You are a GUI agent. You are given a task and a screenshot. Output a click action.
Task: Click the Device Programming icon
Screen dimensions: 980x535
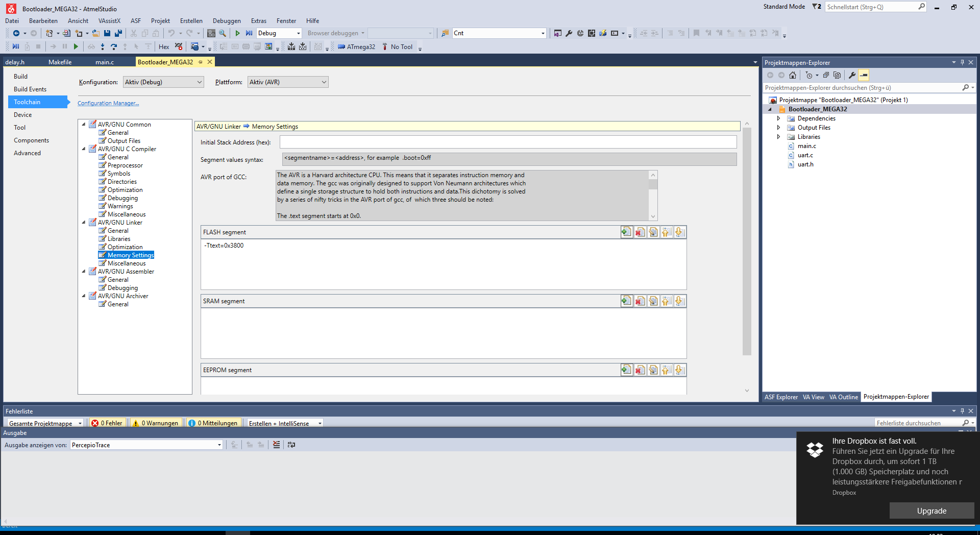(x=603, y=33)
